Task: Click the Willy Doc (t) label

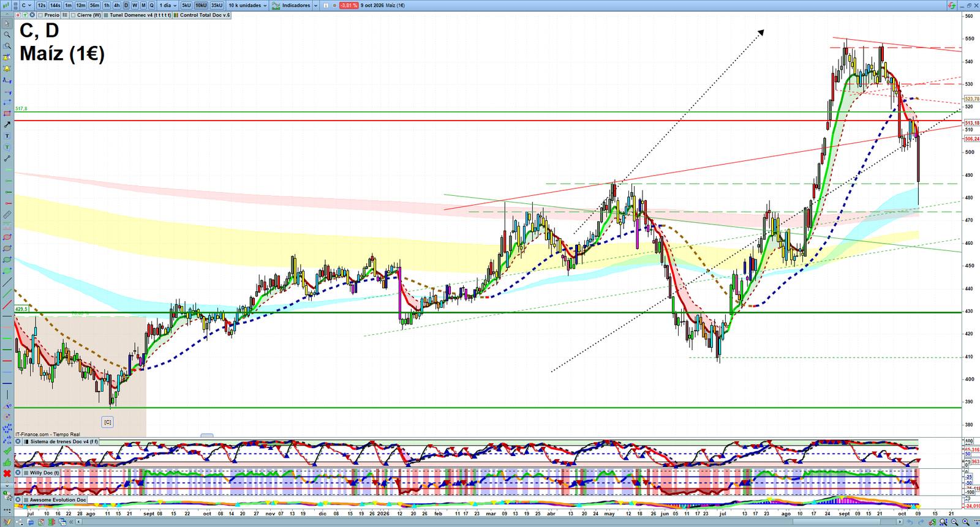Action: pos(45,473)
